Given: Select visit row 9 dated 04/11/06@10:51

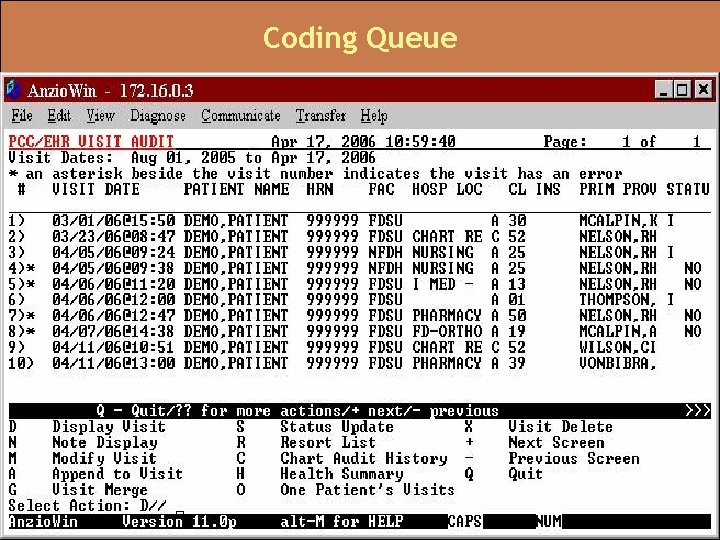Looking at the screenshot, I should point(359,347).
